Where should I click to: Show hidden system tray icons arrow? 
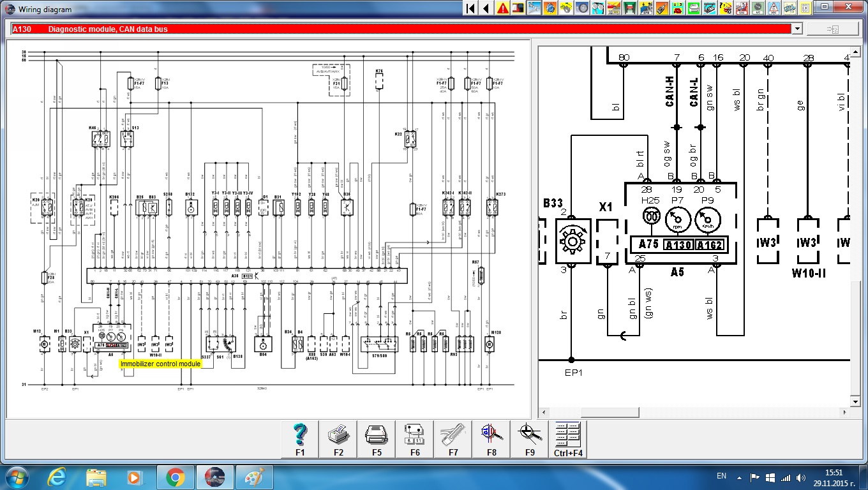tap(738, 477)
